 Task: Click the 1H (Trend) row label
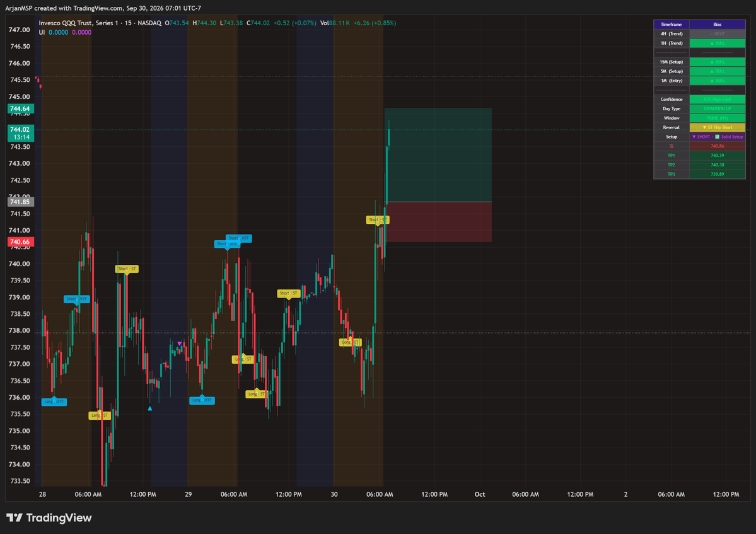point(671,44)
